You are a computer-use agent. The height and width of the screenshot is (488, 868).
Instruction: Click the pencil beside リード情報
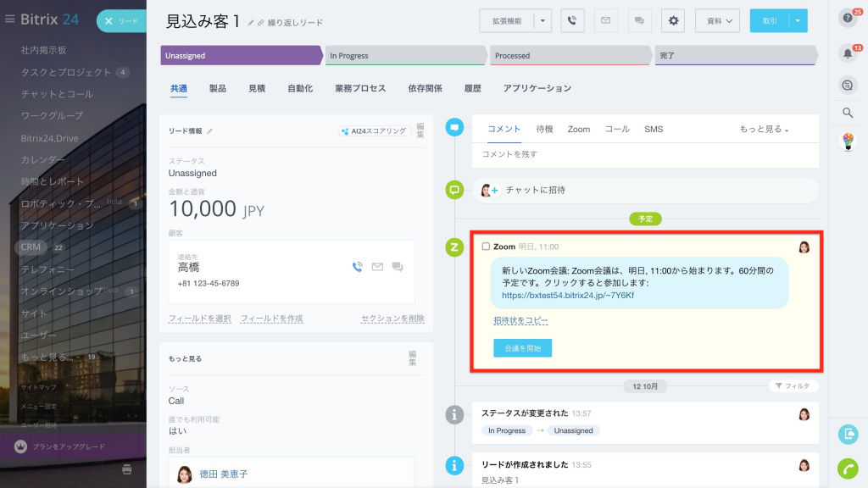coord(210,131)
